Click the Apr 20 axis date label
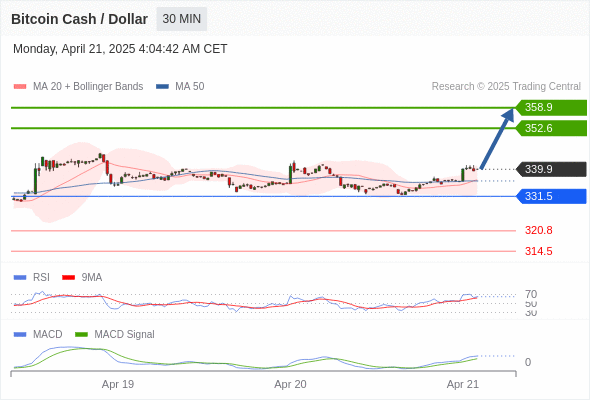Viewport: 590px width, 400px height. (x=290, y=384)
